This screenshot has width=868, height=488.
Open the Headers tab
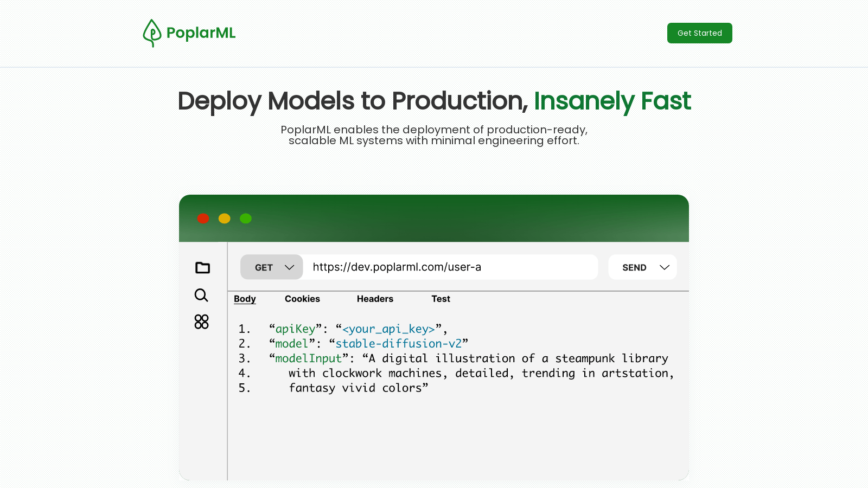375,299
